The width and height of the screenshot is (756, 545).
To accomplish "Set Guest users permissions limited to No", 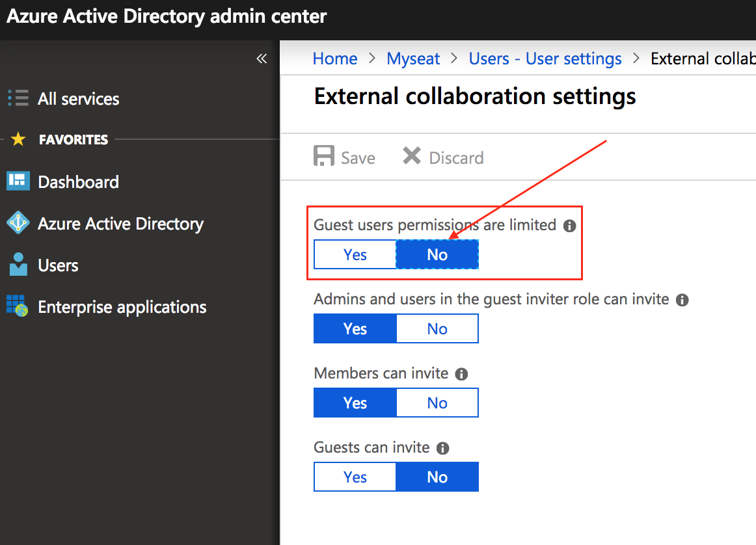I will pos(437,254).
